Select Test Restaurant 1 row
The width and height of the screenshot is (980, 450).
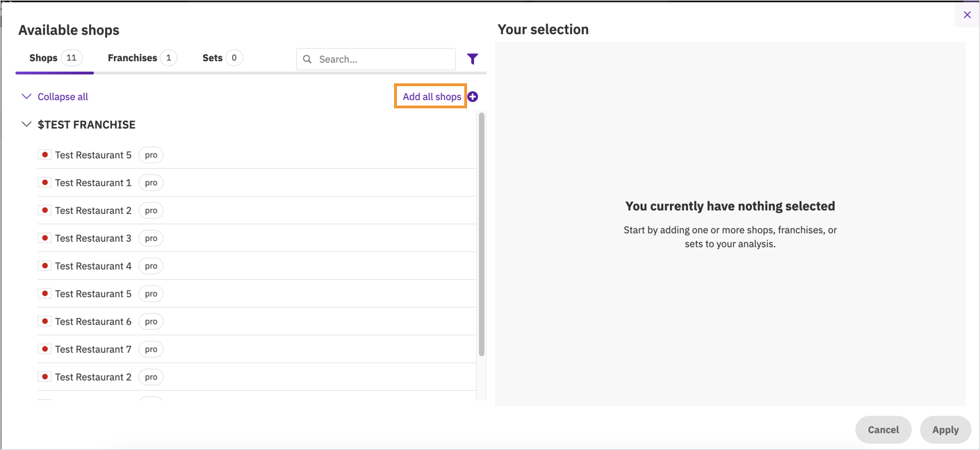tap(256, 183)
